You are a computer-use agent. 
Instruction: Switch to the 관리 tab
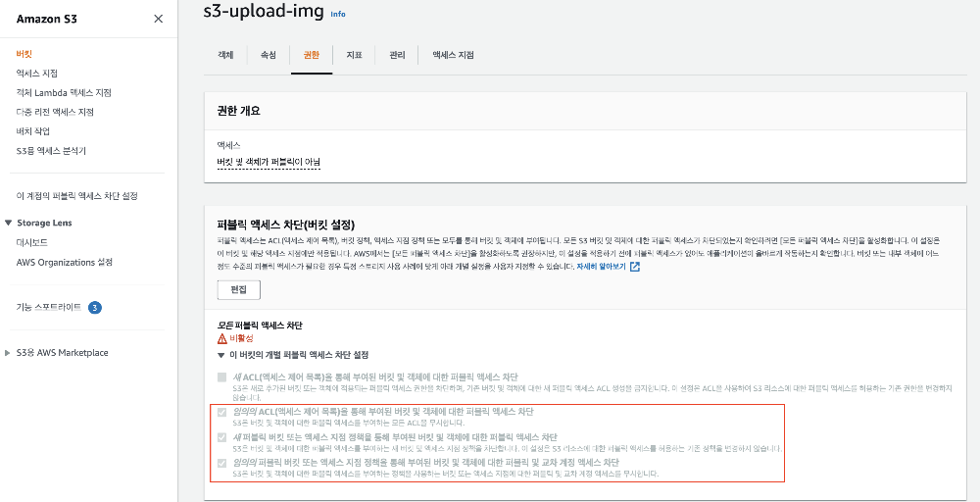pos(397,55)
